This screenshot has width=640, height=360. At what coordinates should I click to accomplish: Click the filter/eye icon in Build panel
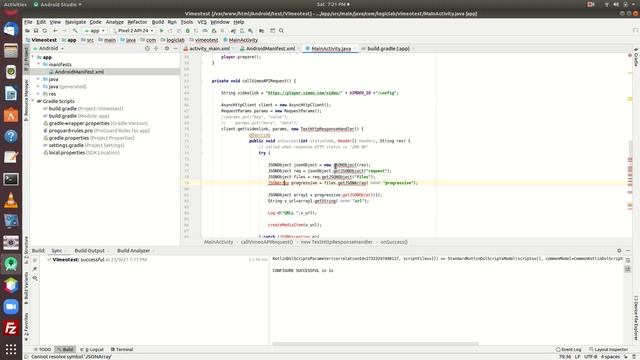pos(35,278)
